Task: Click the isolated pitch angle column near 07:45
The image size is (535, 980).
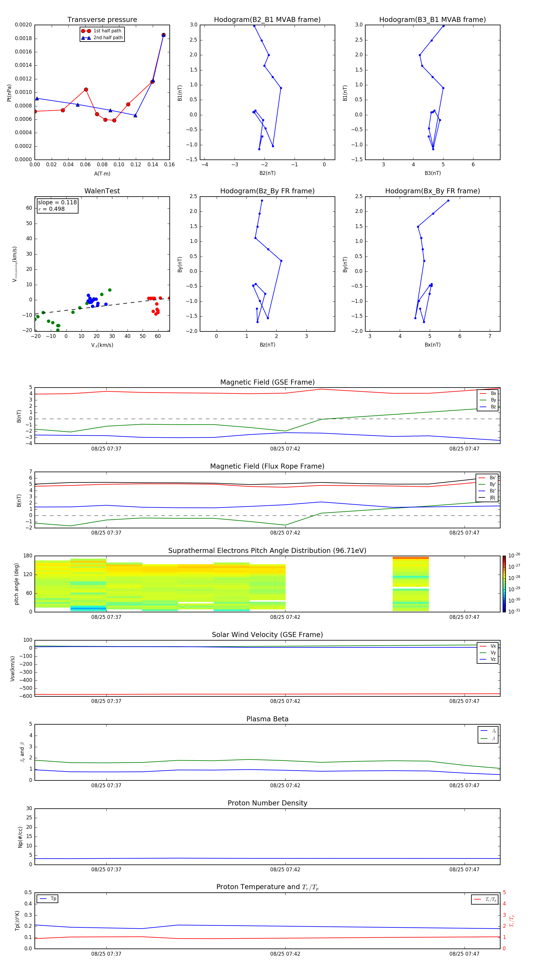Action: click(410, 584)
